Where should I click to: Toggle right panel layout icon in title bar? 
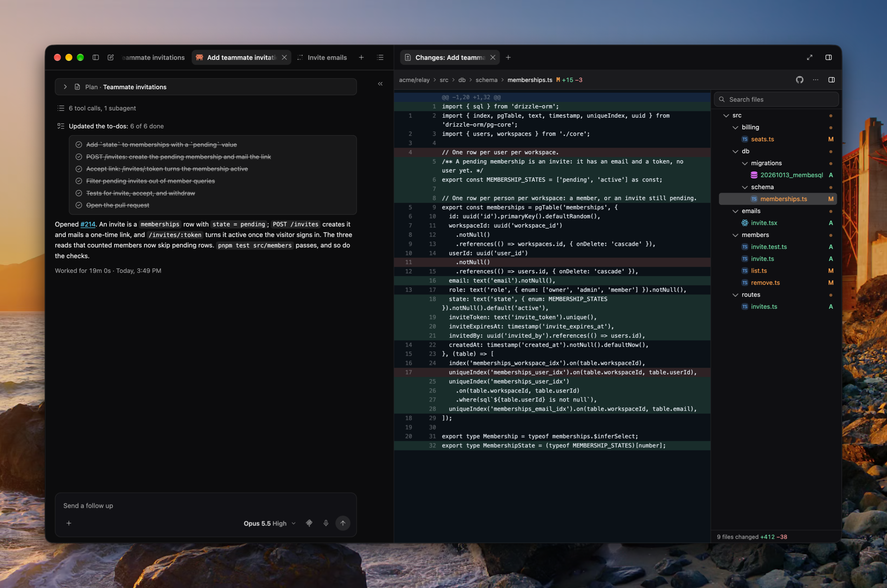(x=829, y=57)
